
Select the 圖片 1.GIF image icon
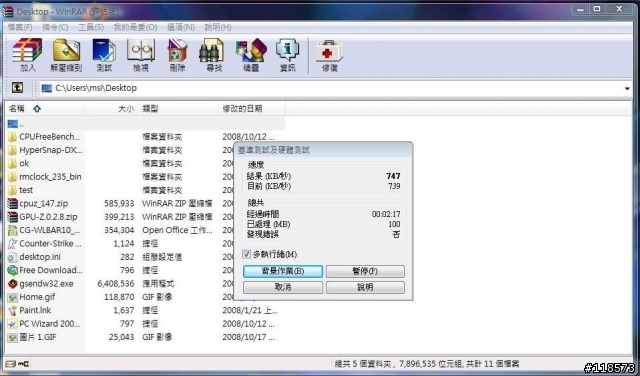click(13, 337)
